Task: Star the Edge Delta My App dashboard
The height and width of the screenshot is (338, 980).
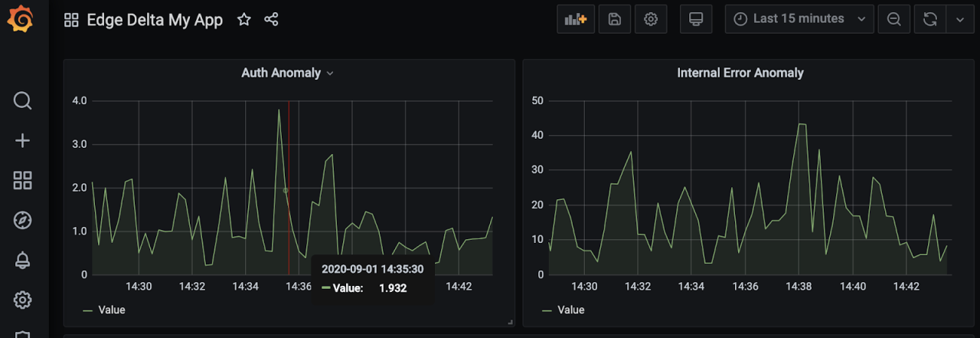Action: pyautogui.click(x=244, y=20)
